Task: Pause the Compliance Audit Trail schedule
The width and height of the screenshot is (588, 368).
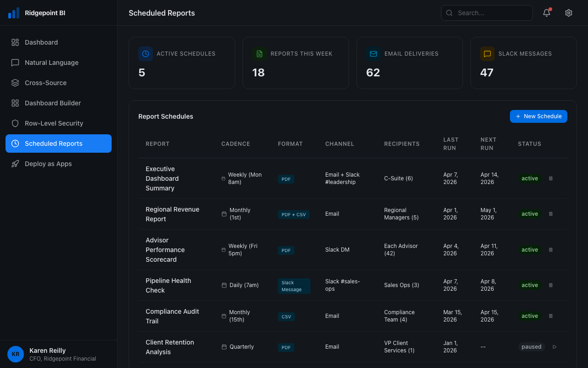Action: 551,316
